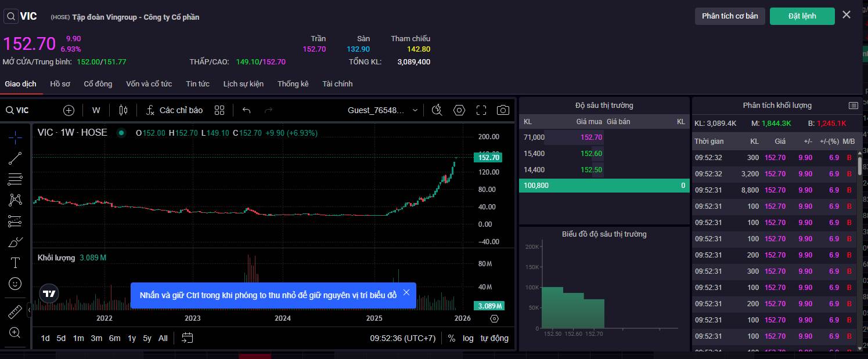
Task: Click the 'Khối lượng' volume indicator label
Action: point(56,258)
